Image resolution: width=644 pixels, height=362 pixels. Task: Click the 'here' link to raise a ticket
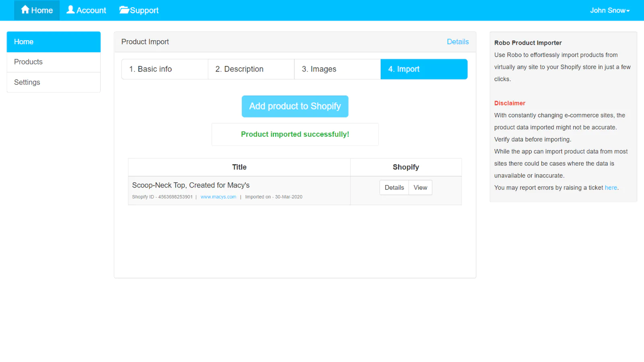tap(611, 187)
